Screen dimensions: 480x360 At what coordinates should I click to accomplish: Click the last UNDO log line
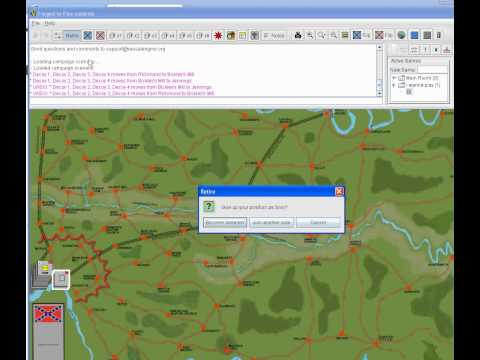coord(123,94)
